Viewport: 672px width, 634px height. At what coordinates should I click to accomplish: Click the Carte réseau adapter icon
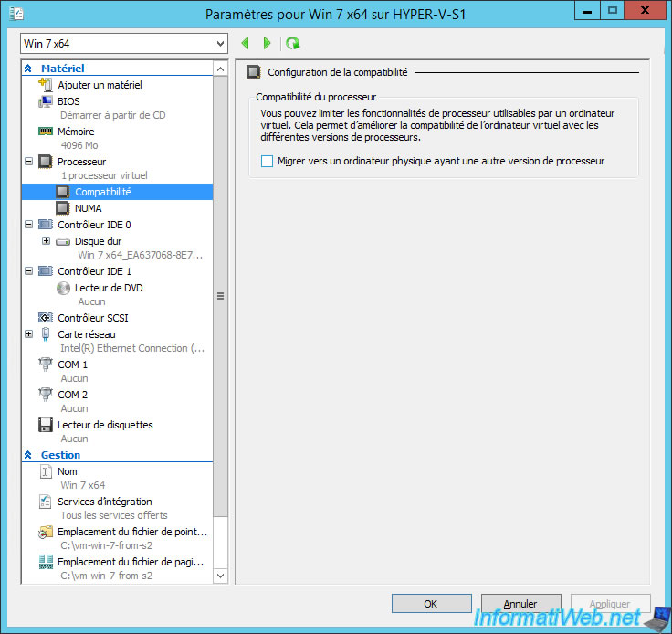click(46, 334)
